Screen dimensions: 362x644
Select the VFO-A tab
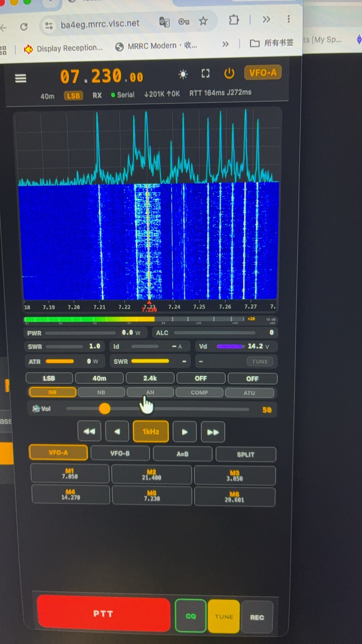point(58,452)
